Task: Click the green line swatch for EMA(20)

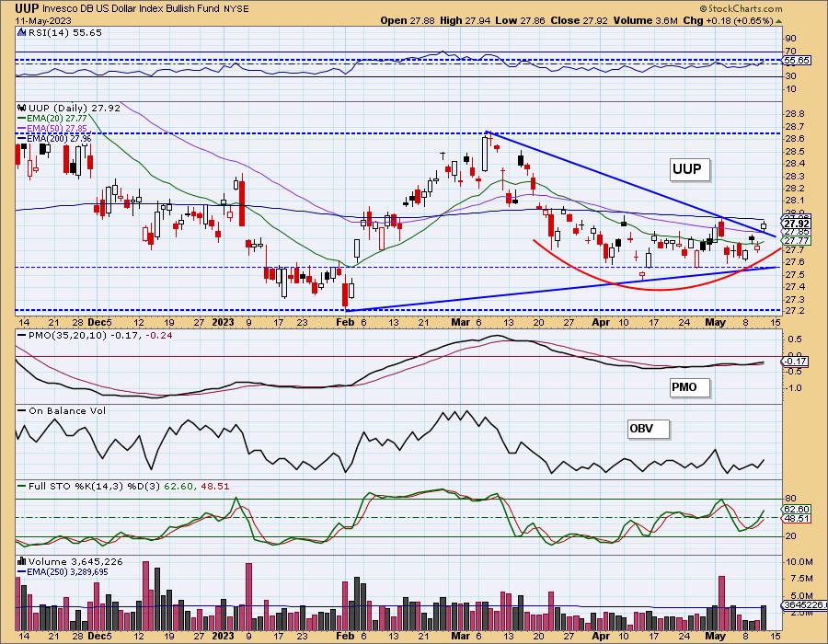Action: click(22, 119)
